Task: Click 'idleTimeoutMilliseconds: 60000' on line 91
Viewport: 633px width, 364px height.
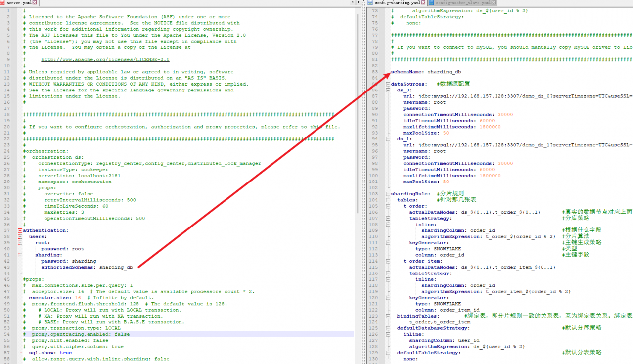Action: click(449, 121)
